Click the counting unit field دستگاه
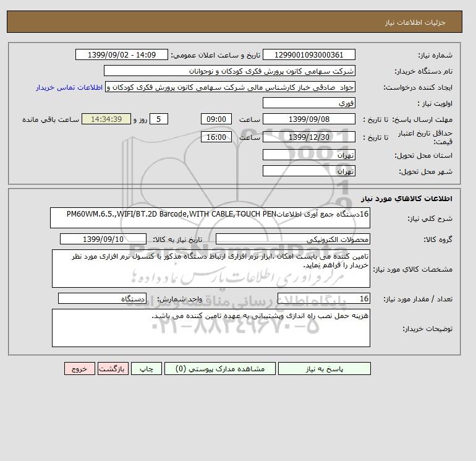Screen dimensions: 476x461 tap(102, 298)
